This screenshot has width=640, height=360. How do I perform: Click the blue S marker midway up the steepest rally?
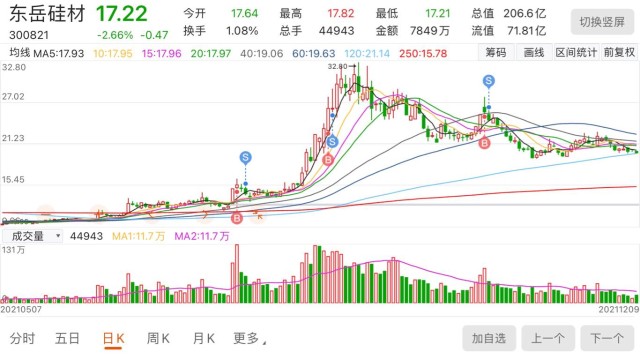332,142
